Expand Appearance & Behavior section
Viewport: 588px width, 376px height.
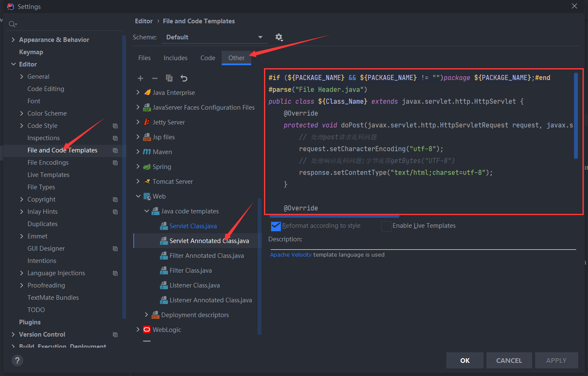click(13, 40)
